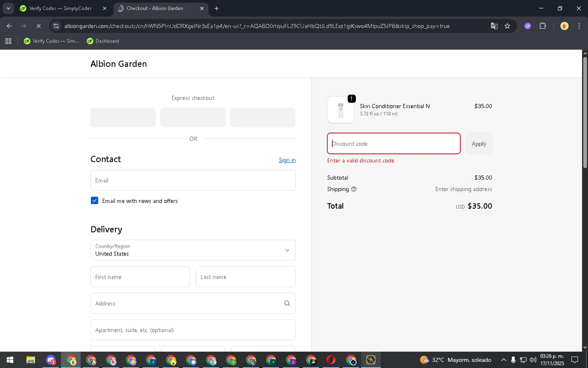Open Verify Codes bookmark
The height and width of the screenshot is (368, 588).
click(51, 41)
